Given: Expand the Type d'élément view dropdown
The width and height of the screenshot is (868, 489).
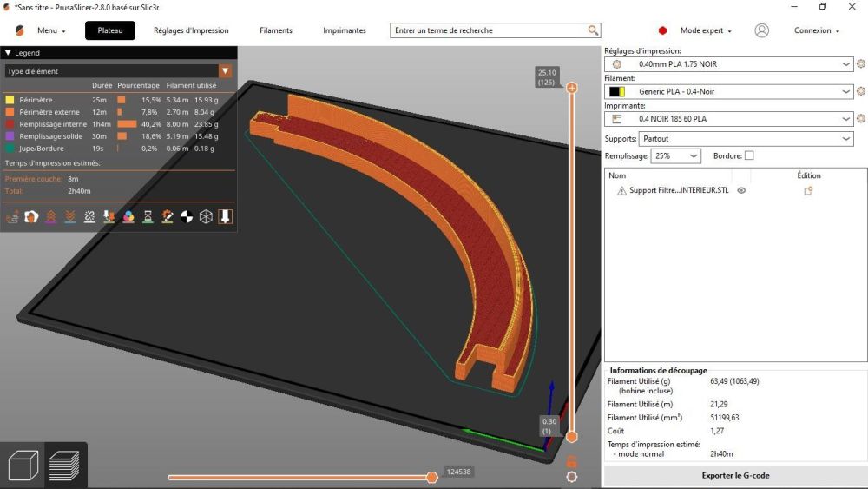Looking at the screenshot, I should tap(225, 71).
